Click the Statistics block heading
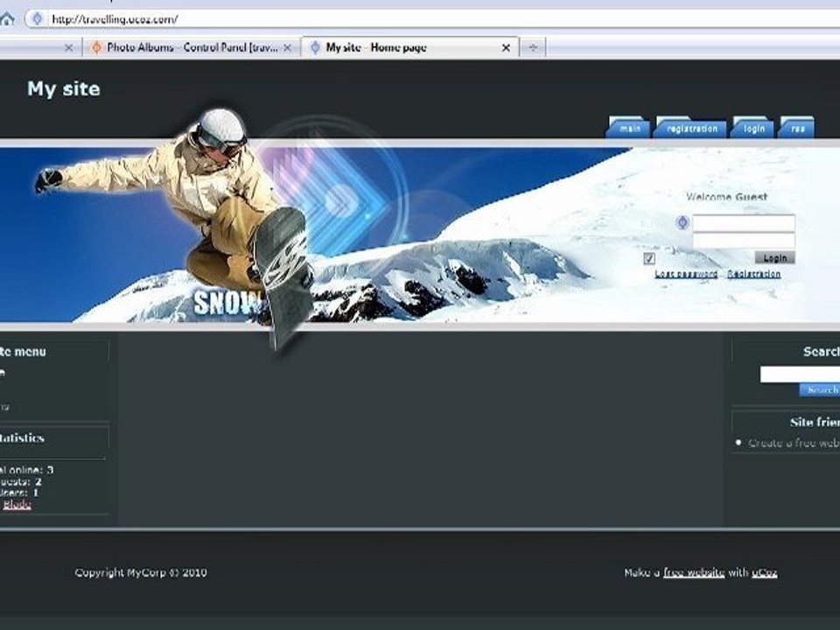The image size is (840, 630). click(x=22, y=437)
